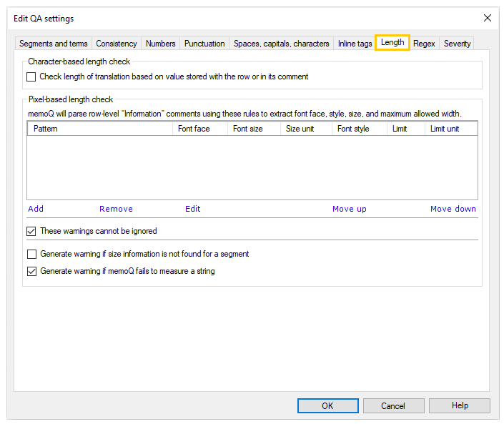Go to the Punctuation tab

[x=204, y=44]
